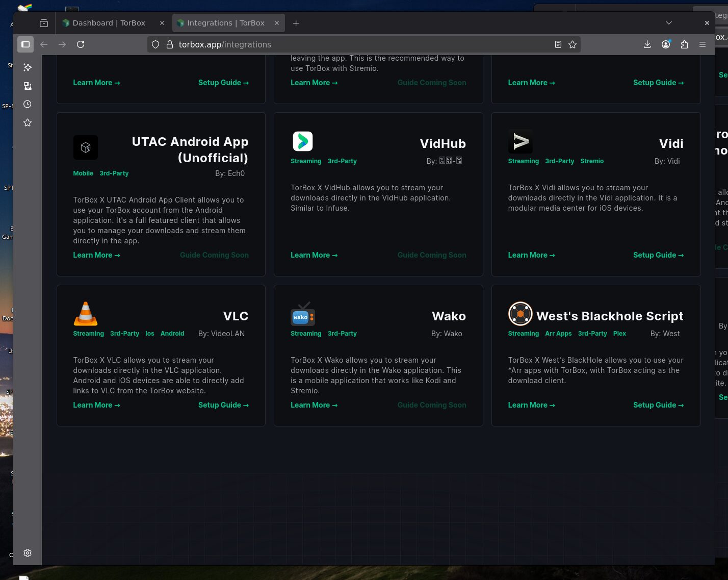Open history clock icon in sidebar
Screen dimensions: 728x580
click(x=28, y=104)
